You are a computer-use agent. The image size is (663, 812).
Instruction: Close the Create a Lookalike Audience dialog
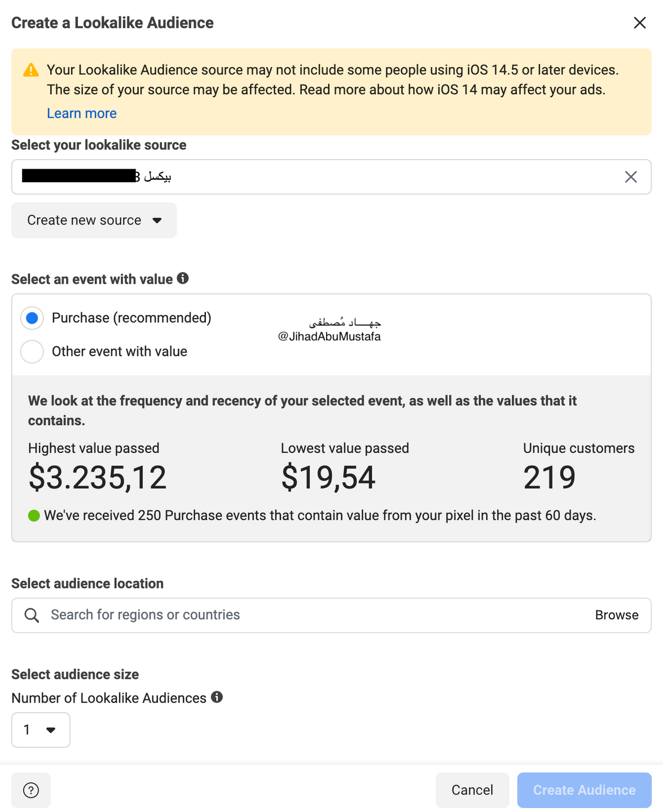pyautogui.click(x=639, y=23)
